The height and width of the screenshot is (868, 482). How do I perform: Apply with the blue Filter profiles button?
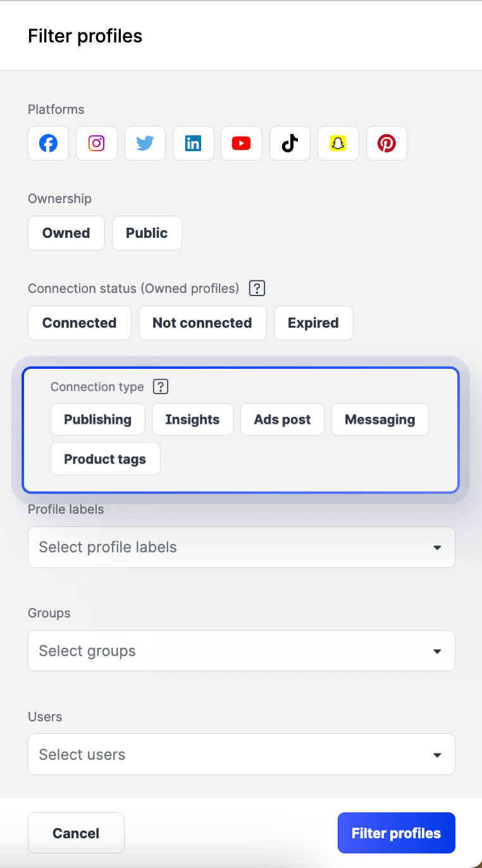click(x=396, y=833)
